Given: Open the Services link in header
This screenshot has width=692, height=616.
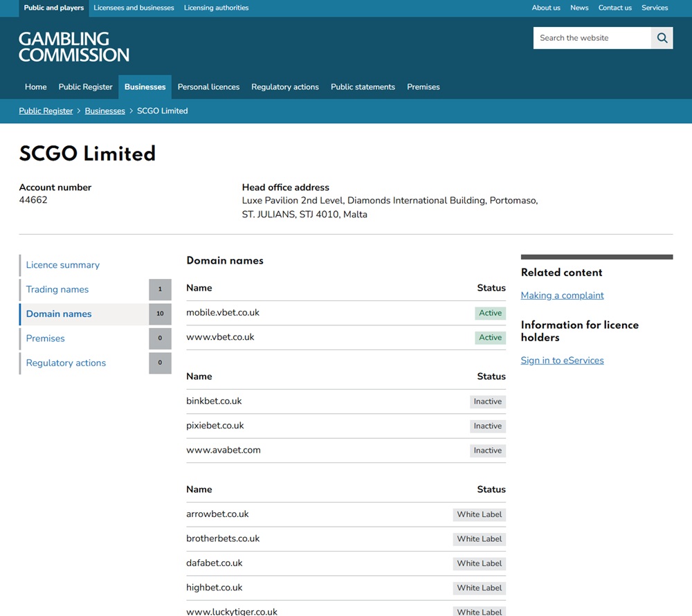Looking at the screenshot, I should pyautogui.click(x=655, y=8).
